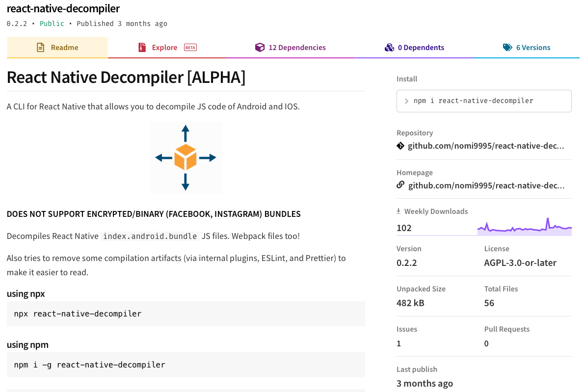The width and height of the screenshot is (585, 392).
Task: Click the 'Public' package label
Action: [52, 24]
